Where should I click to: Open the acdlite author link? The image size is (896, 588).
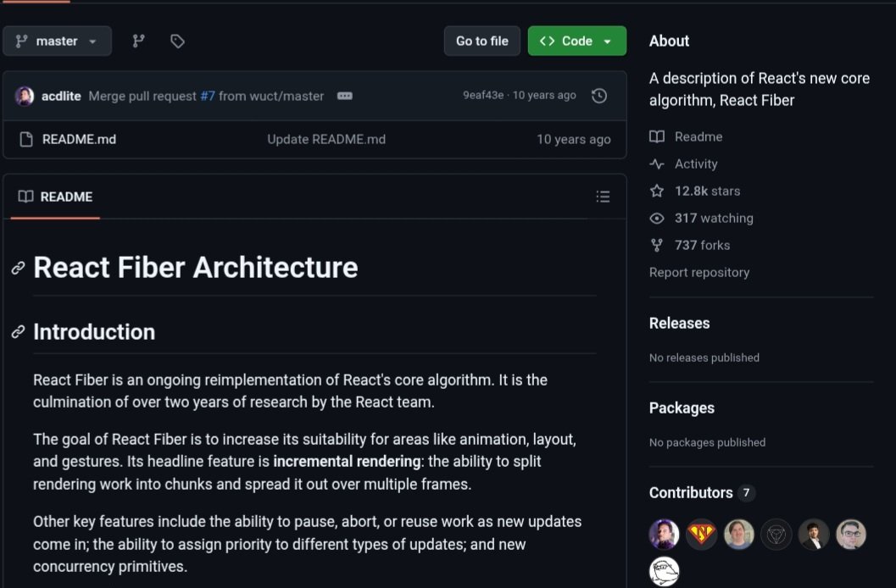61,96
